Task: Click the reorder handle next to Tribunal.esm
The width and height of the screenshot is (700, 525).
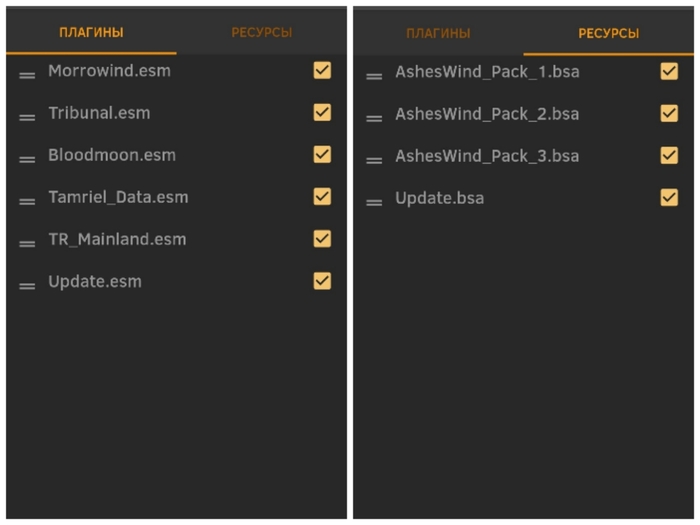Action: [x=27, y=116]
